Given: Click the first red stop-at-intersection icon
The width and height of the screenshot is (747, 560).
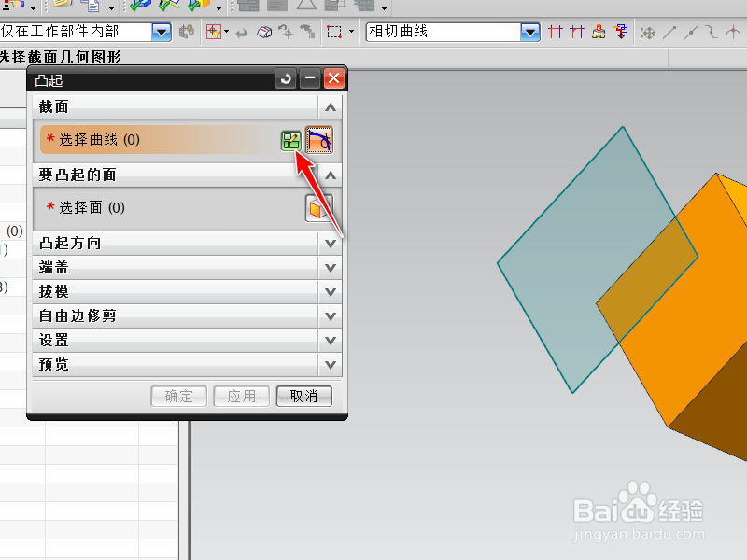Looking at the screenshot, I should click(555, 32).
